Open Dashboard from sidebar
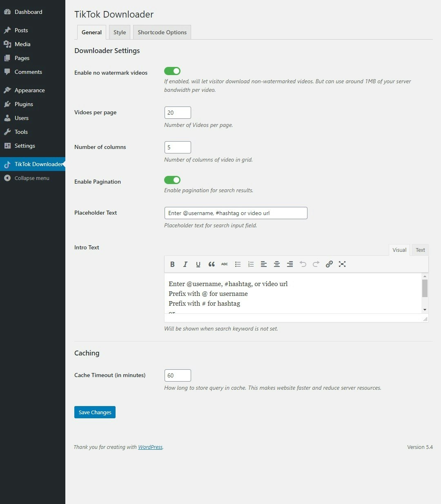This screenshot has height=504, width=441. point(33,12)
